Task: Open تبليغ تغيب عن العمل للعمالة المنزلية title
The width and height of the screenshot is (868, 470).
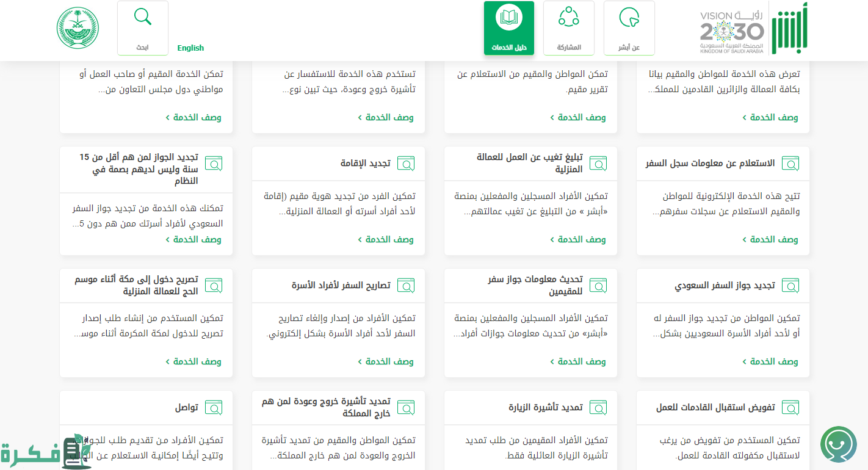Action: [530, 163]
